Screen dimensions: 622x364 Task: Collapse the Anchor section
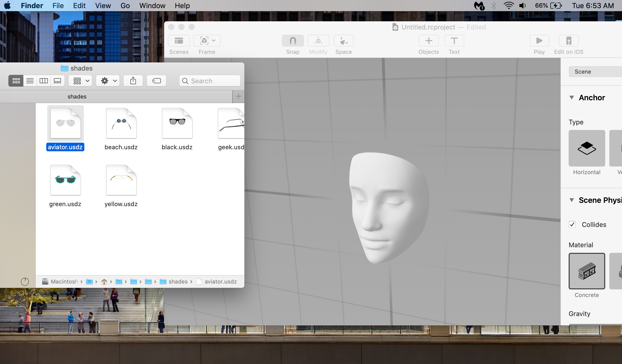click(572, 97)
